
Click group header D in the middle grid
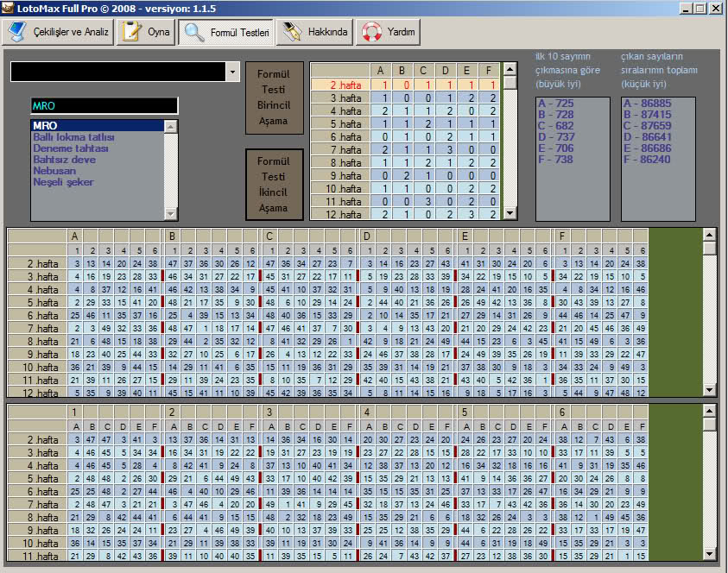click(x=367, y=236)
